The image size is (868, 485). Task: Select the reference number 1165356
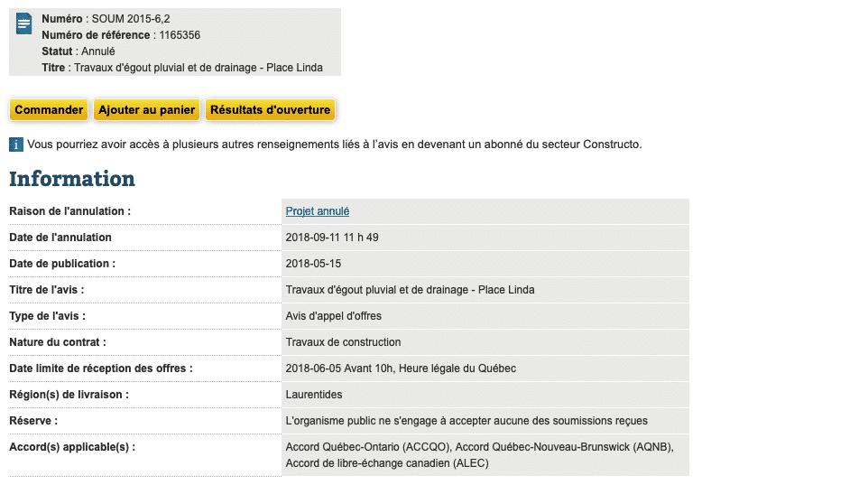click(180, 35)
